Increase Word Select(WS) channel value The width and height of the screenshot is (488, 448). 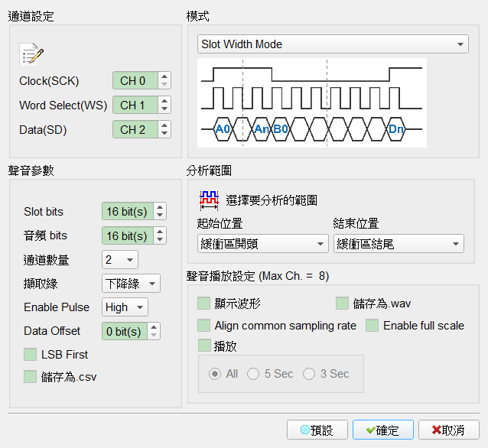click(164, 101)
